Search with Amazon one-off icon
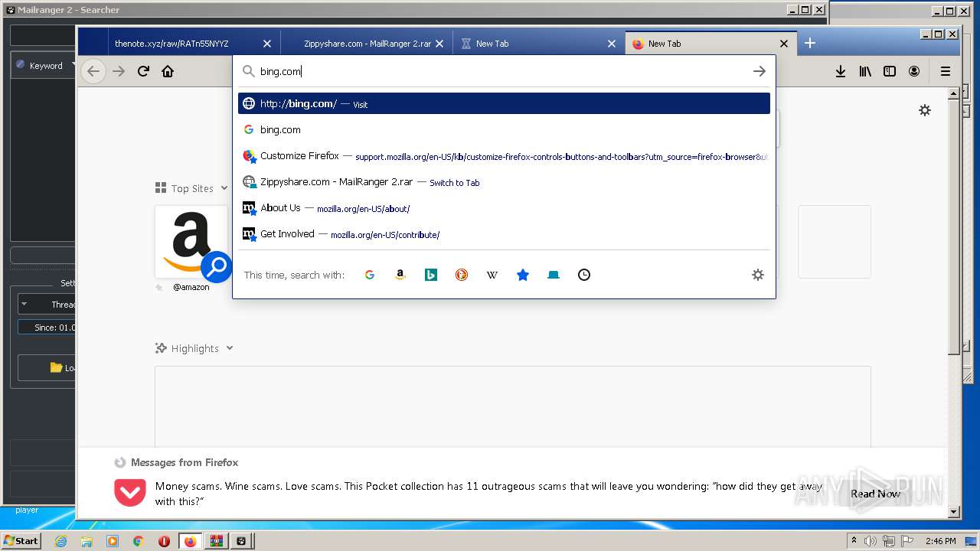Screen dimensions: 980x551 pos(400,275)
